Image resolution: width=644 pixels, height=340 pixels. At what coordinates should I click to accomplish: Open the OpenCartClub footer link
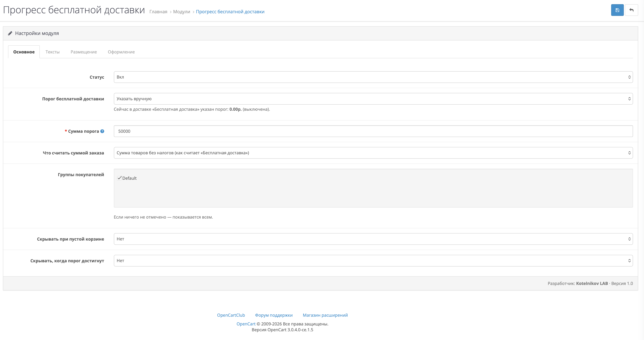[x=231, y=315]
